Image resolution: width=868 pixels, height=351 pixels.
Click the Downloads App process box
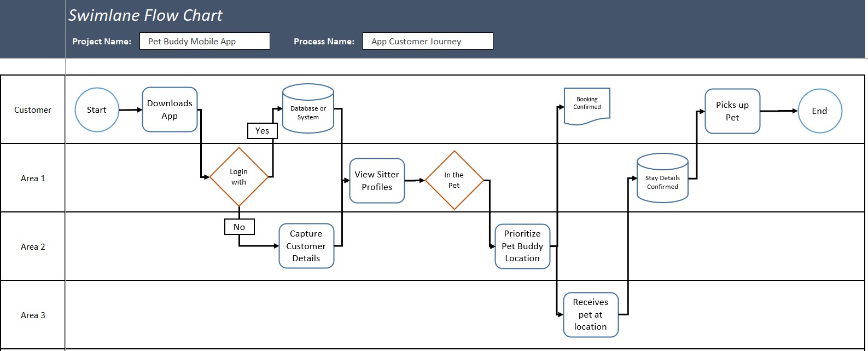point(170,110)
